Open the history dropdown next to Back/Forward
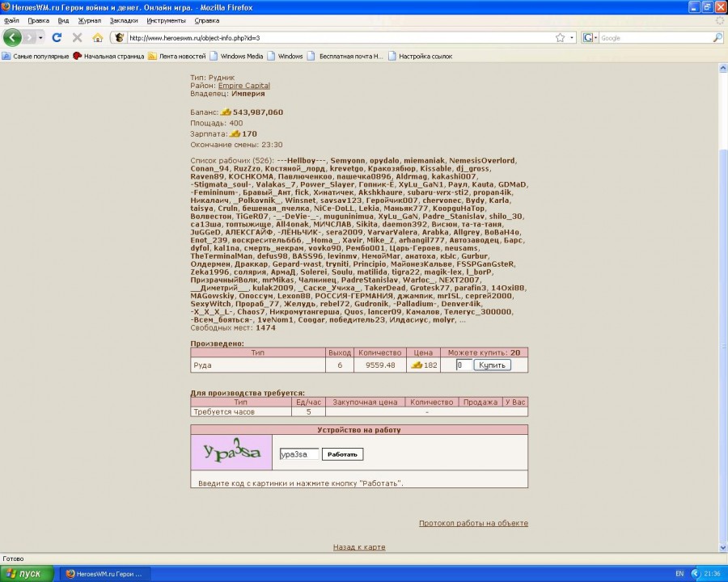 tap(40, 37)
